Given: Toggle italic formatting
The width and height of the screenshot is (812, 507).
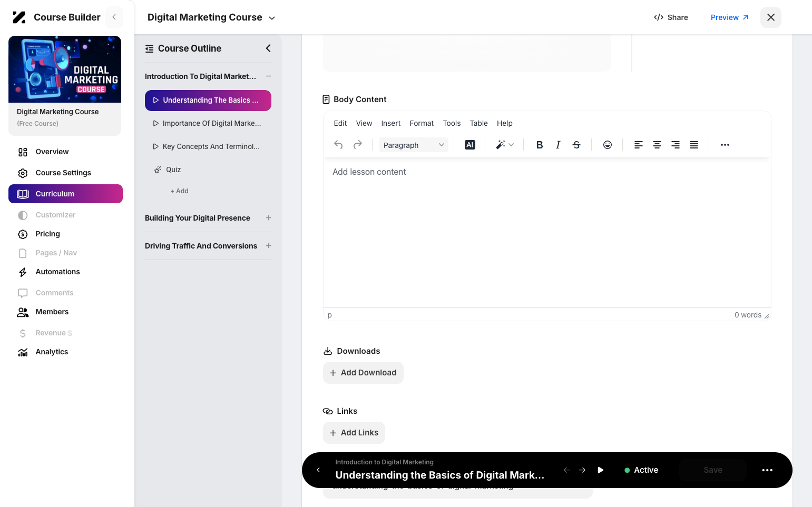Looking at the screenshot, I should [558, 145].
